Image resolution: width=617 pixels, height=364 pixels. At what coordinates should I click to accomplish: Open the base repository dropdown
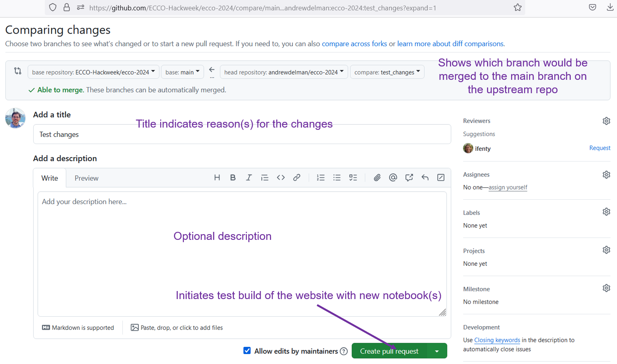pyautogui.click(x=93, y=72)
